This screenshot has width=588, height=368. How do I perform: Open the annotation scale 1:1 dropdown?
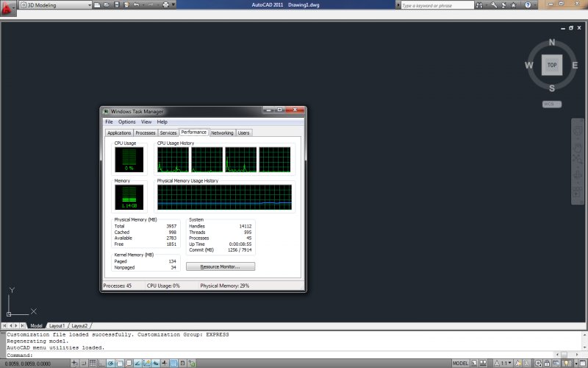(503, 363)
